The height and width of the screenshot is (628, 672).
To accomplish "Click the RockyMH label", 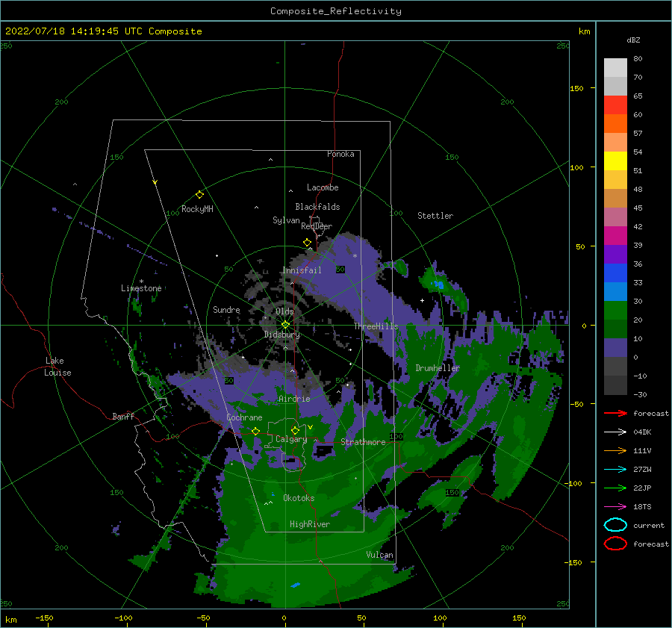I will pos(197,209).
